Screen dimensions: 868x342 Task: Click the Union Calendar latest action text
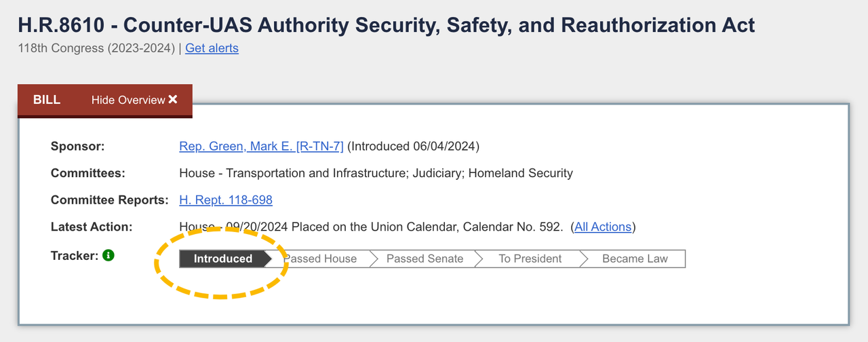tap(420, 227)
